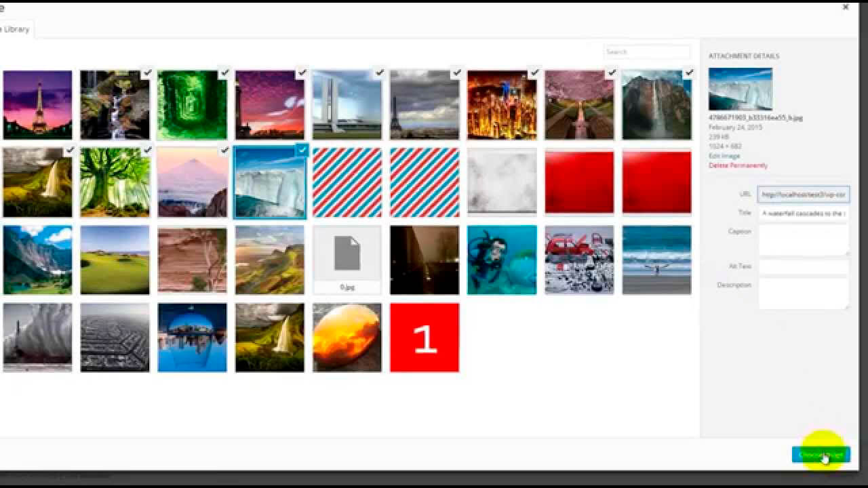This screenshot has height=488, width=868.
Task: Open the Edit Image link
Action: pyautogui.click(x=724, y=156)
